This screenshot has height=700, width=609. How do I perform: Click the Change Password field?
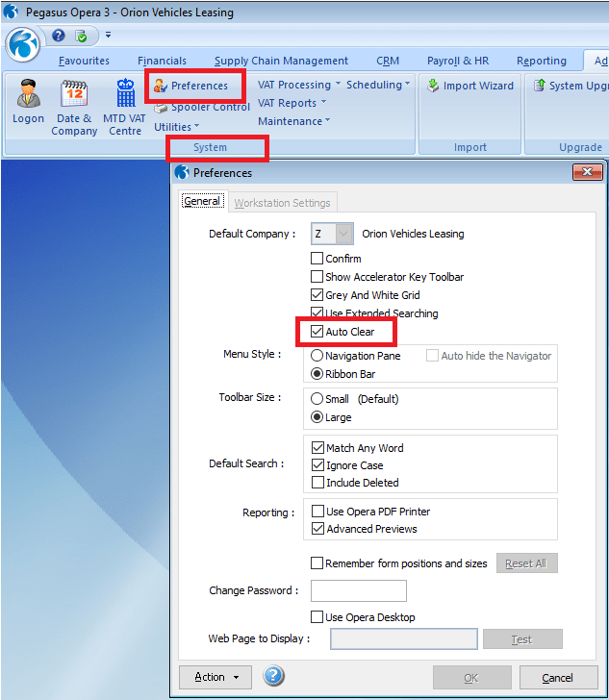click(359, 590)
